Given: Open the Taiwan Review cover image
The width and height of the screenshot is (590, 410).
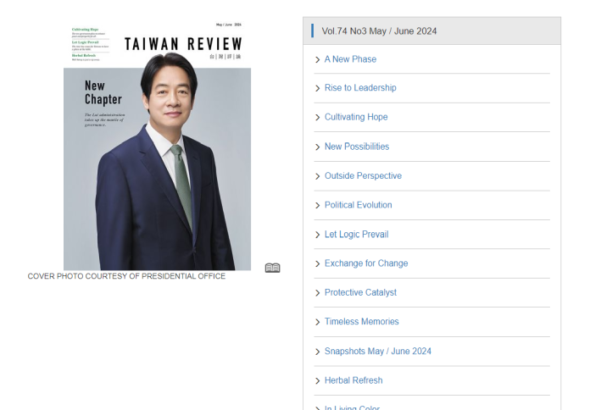Looking at the screenshot, I should 157,146.
